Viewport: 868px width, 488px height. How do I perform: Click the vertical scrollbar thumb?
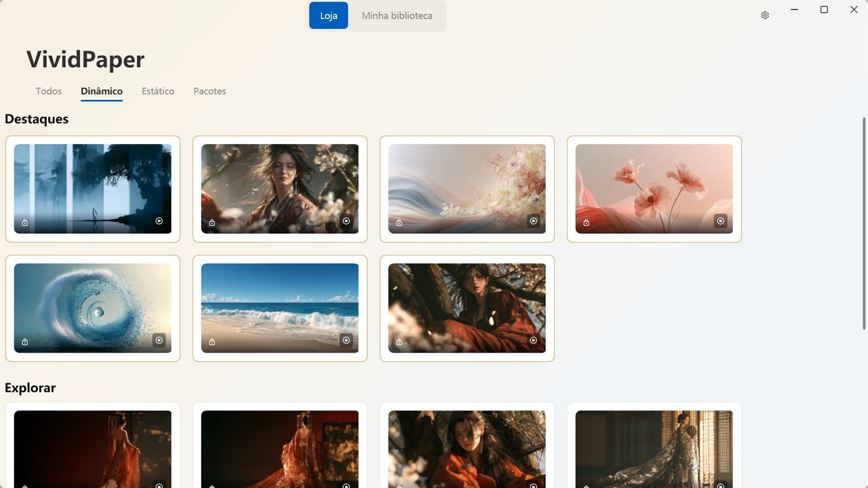tap(864, 223)
